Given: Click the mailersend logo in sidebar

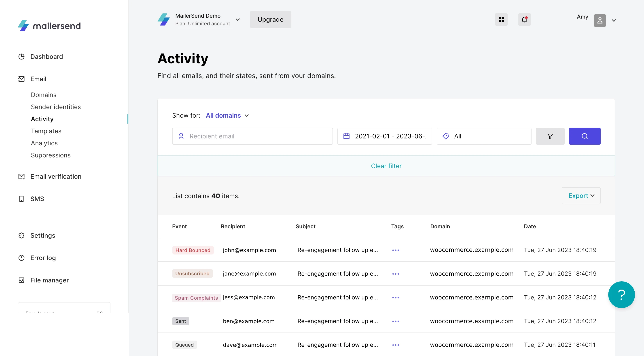Looking at the screenshot, I should click(x=49, y=26).
